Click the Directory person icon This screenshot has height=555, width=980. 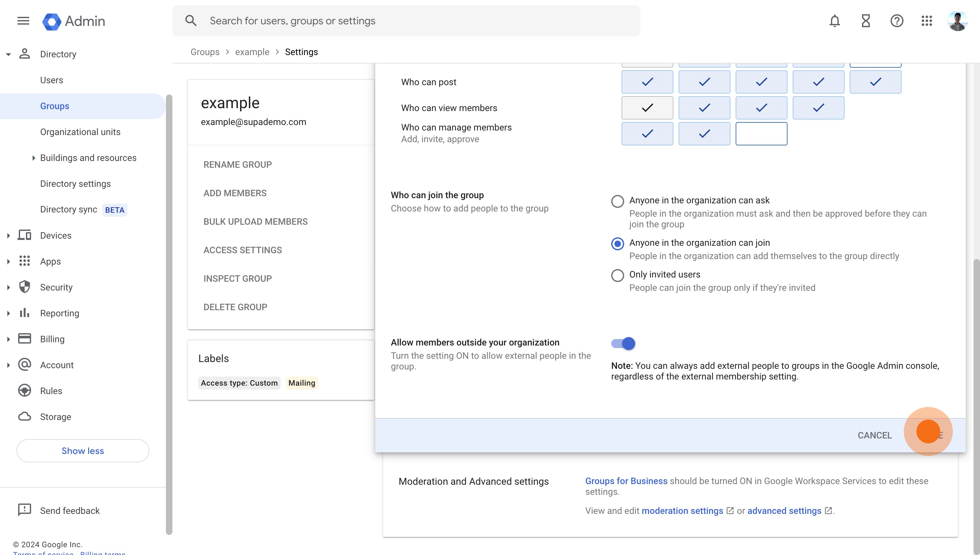pyautogui.click(x=25, y=54)
